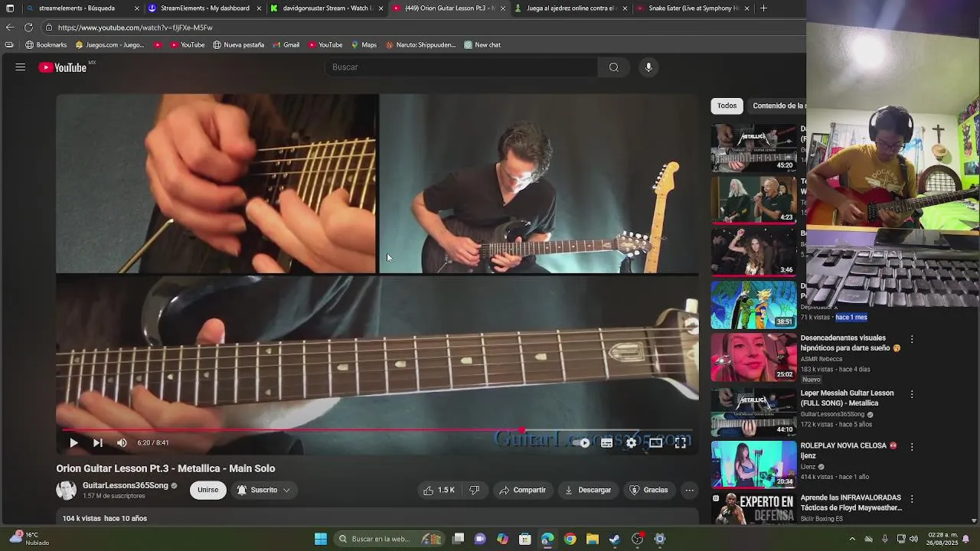980x551 pixels.
Task: Open File Explorer from taskbar
Action: (x=592, y=539)
